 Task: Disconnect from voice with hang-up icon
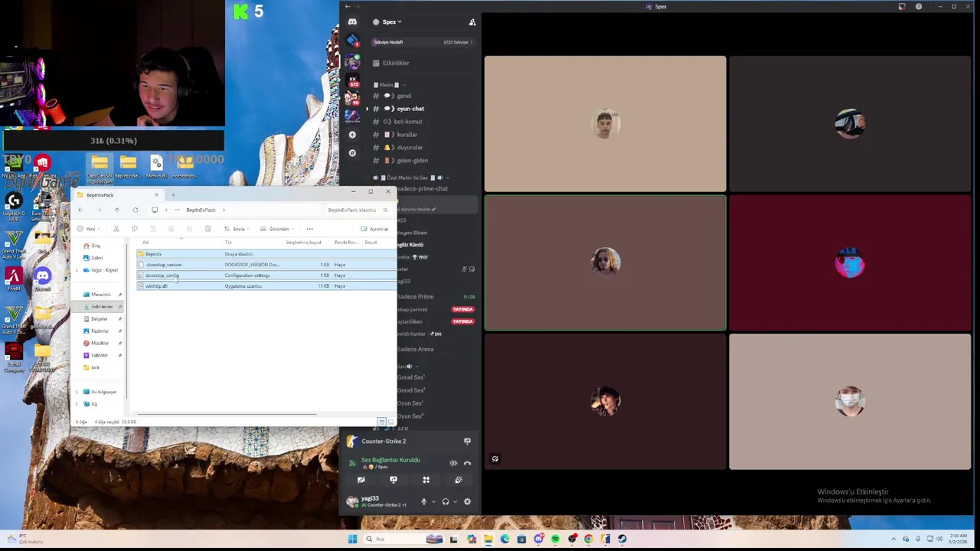[467, 463]
